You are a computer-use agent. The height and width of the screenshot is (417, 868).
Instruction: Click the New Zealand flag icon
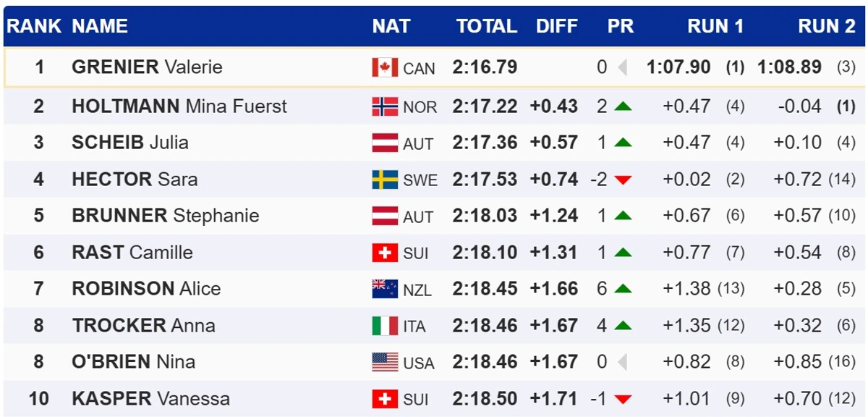point(385,289)
